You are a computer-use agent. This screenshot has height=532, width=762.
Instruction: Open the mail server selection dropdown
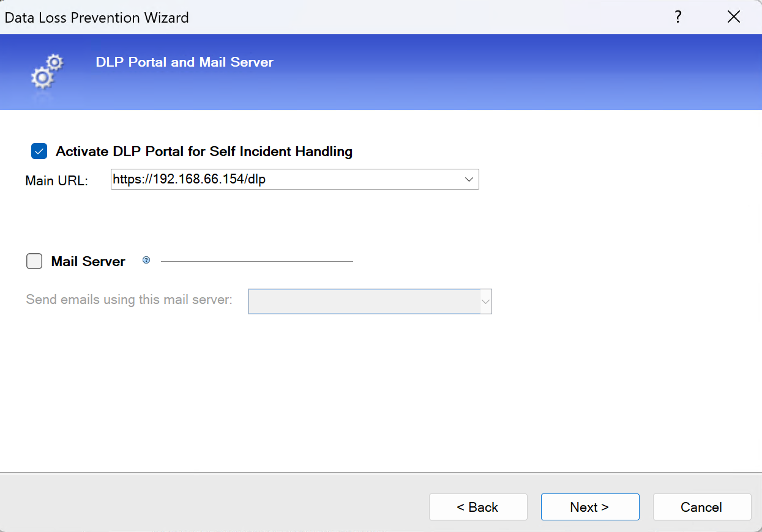point(485,301)
